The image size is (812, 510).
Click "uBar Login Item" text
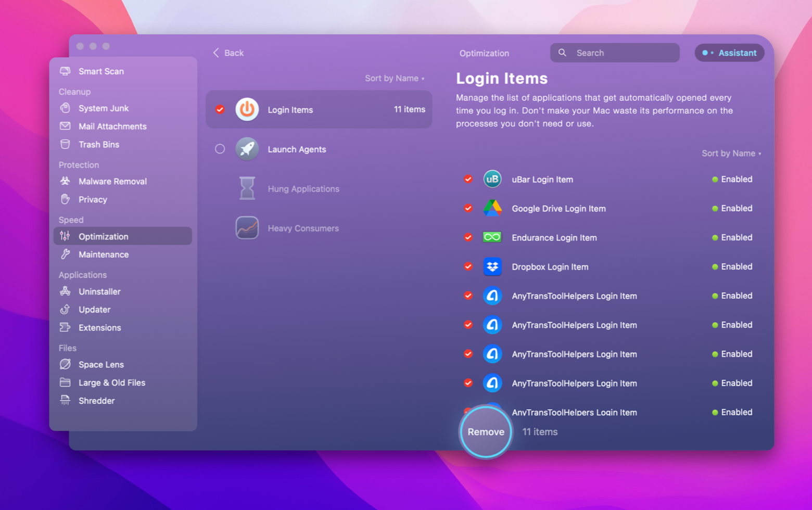(542, 179)
